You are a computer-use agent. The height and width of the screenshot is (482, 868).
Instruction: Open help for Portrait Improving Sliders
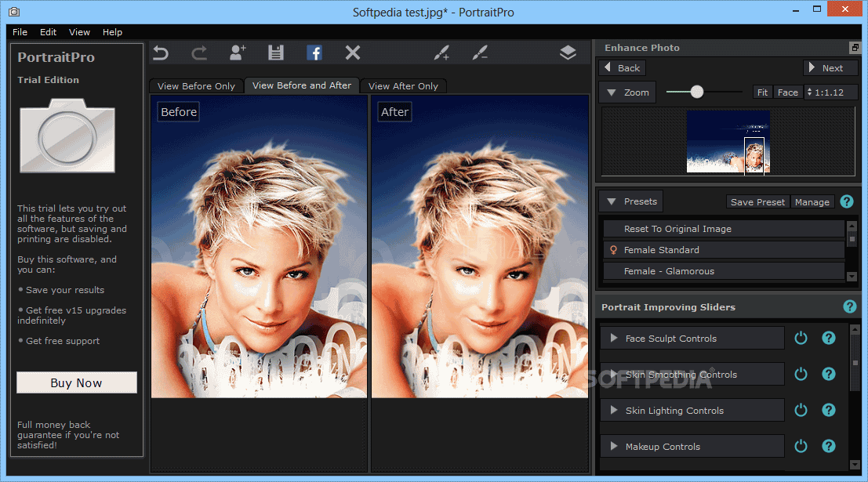pos(850,306)
